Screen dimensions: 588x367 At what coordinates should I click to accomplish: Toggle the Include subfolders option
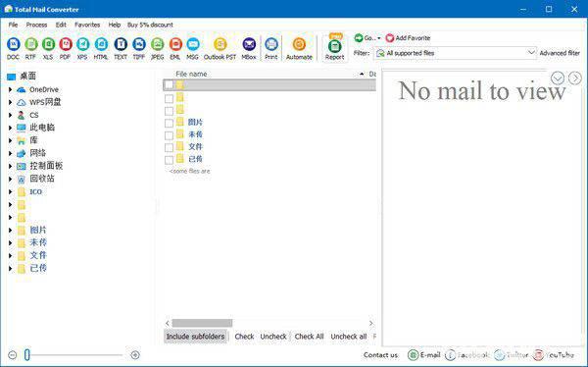[195, 337]
